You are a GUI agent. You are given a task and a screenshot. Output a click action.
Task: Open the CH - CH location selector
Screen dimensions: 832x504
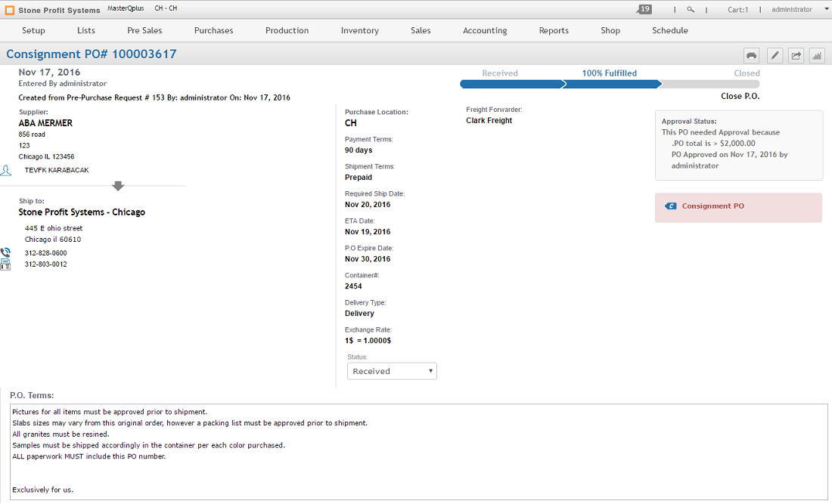click(166, 10)
